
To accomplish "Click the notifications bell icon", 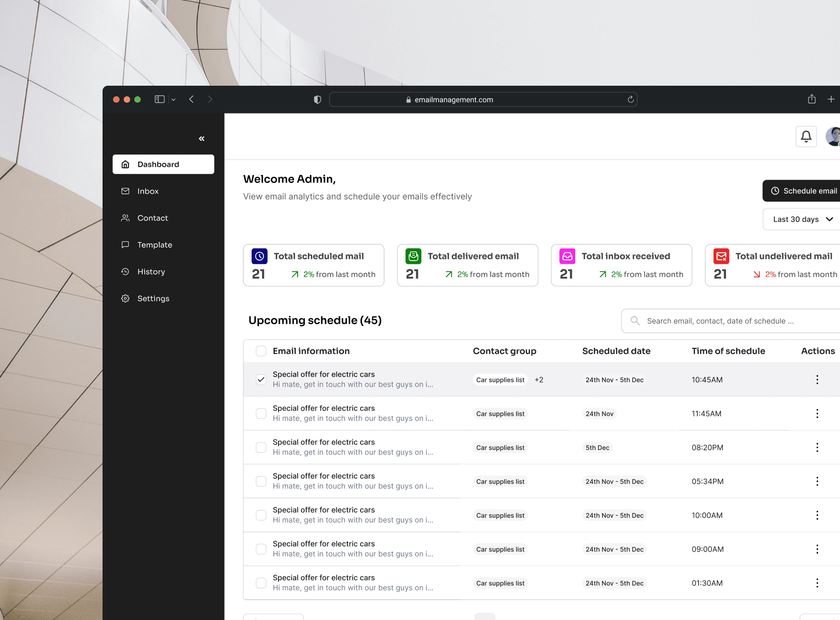I will tap(806, 136).
